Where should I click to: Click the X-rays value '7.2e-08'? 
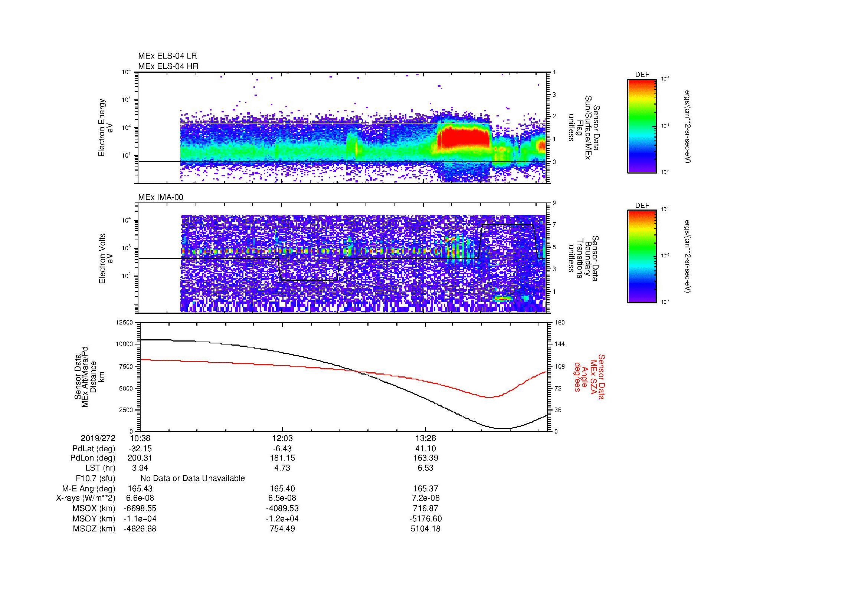[x=426, y=498]
